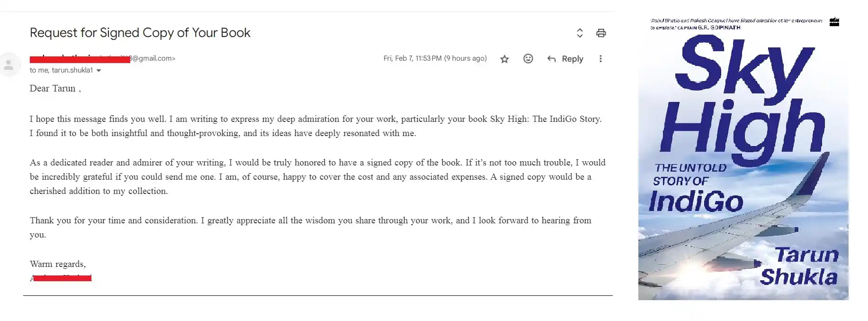
Task: Click the Reply button
Action: (x=565, y=59)
